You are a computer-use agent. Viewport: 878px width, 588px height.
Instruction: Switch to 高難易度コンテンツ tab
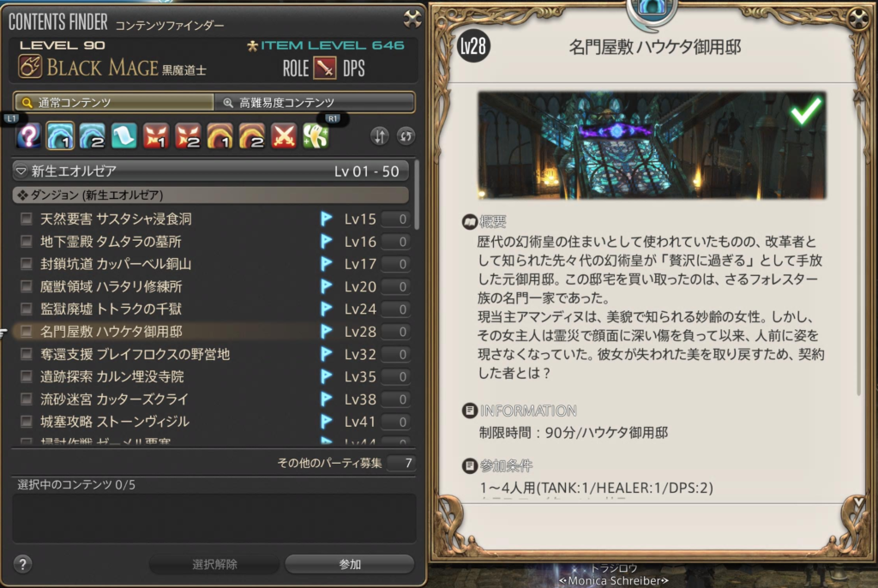(x=315, y=103)
